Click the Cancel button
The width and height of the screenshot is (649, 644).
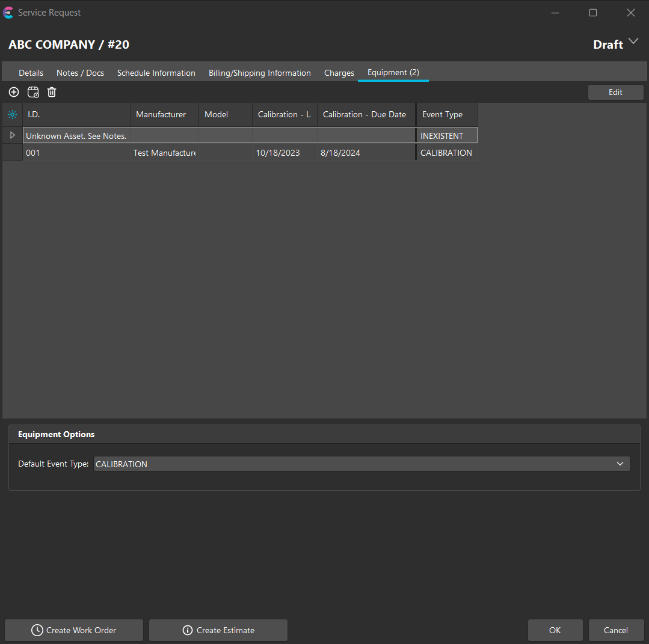point(615,630)
